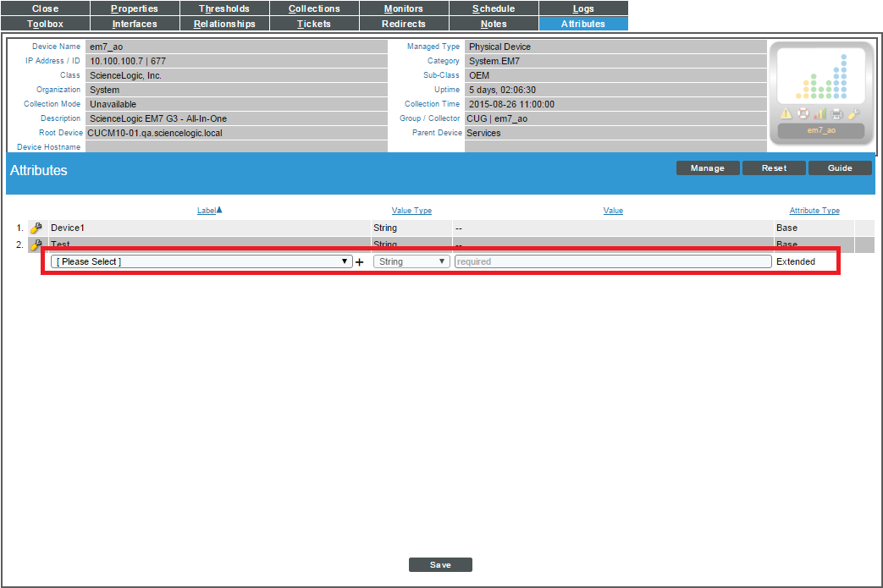The image size is (883, 588).
Task: Expand the device thumbnail name field em7_ao
Action: 821,130
